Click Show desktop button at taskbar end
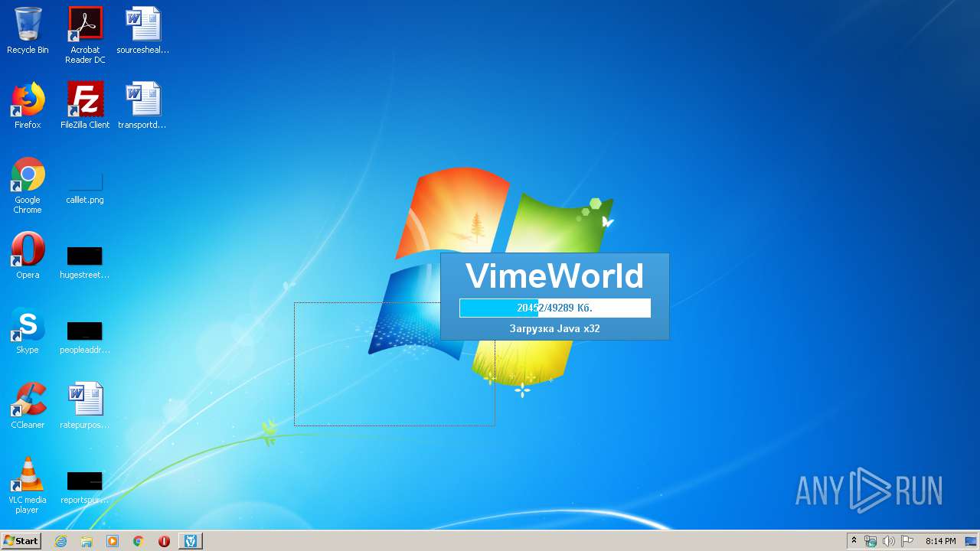Image resolution: width=980 pixels, height=551 pixels. point(971,541)
